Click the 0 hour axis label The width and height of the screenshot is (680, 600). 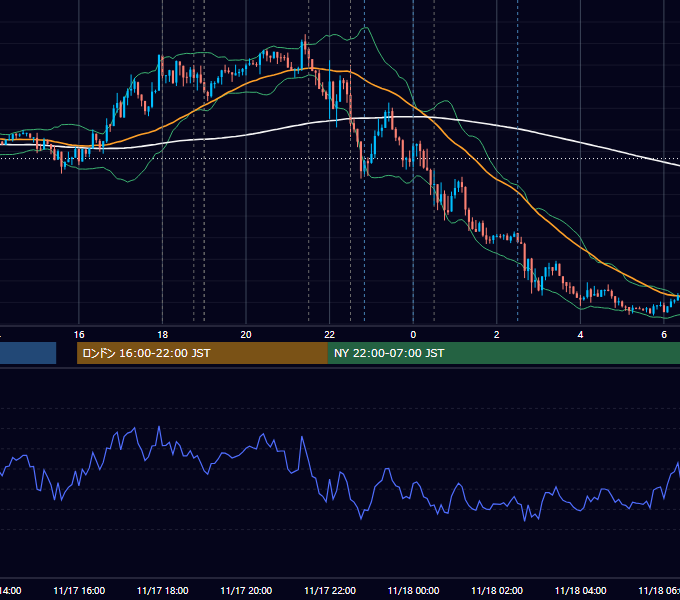tap(413, 335)
